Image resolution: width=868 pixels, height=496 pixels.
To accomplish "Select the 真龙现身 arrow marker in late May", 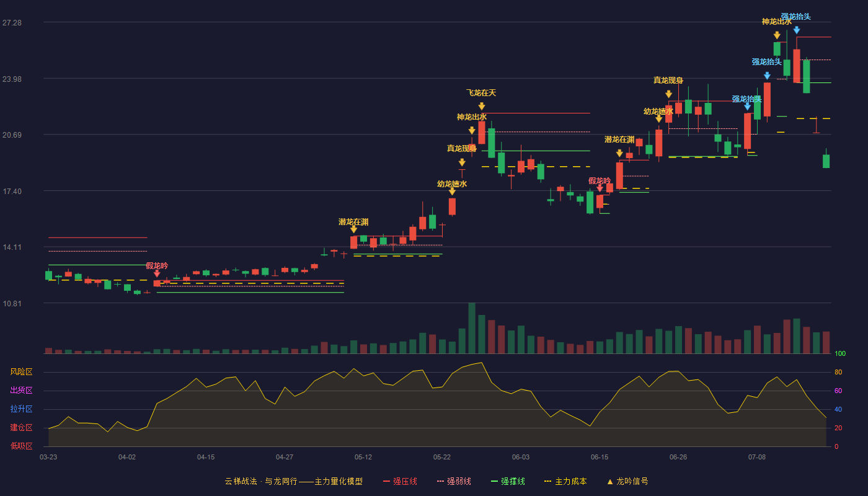I will (x=462, y=162).
